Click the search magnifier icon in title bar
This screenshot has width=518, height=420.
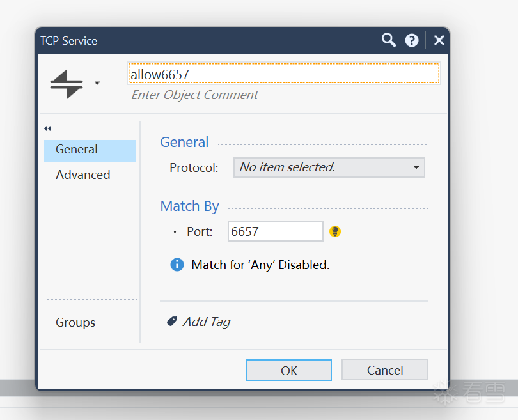[389, 40]
